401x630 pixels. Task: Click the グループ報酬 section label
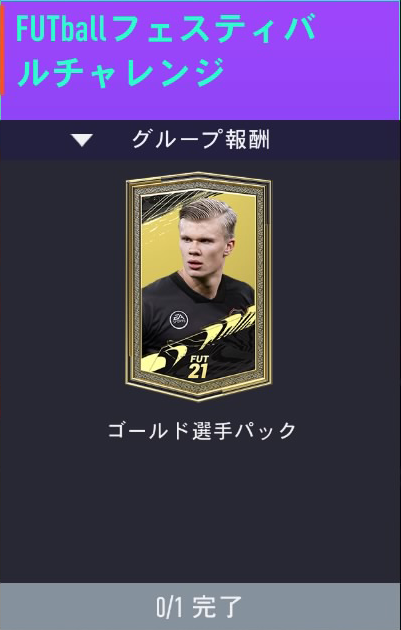201,140
